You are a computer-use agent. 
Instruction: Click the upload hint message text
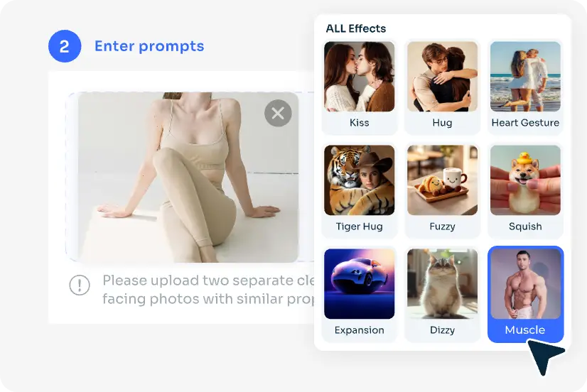pos(208,290)
